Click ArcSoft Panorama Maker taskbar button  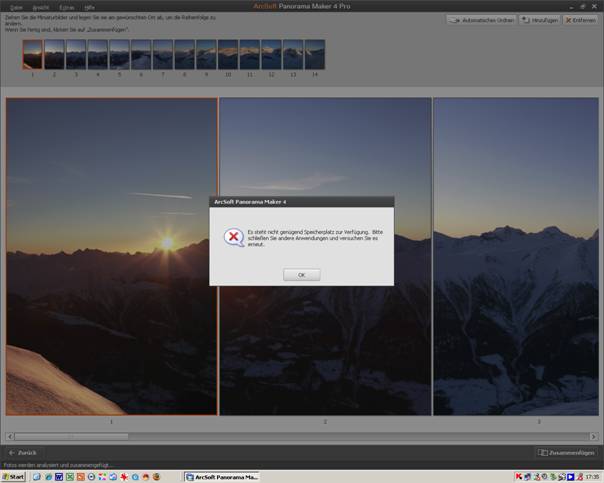(x=222, y=477)
